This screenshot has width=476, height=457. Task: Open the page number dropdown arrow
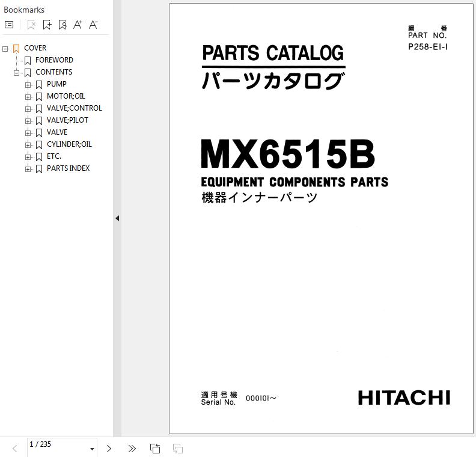click(93, 449)
